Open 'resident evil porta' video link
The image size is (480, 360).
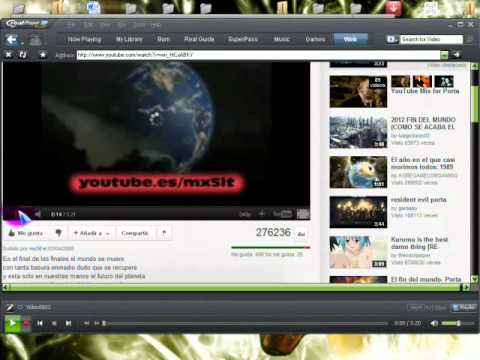click(x=418, y=200)
